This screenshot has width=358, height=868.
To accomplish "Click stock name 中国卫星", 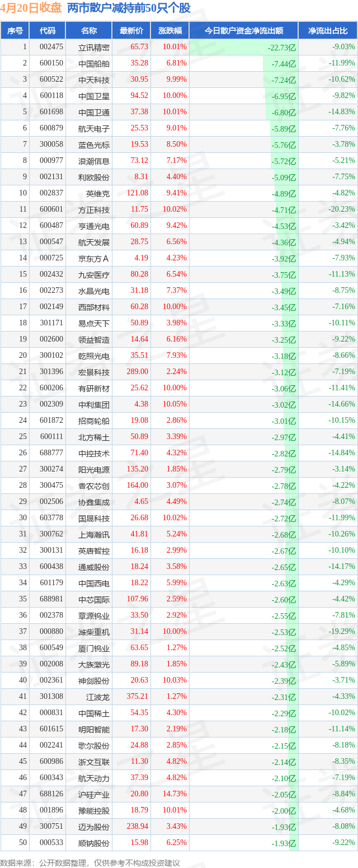I will pyautogui.click(x=94, y=96).
